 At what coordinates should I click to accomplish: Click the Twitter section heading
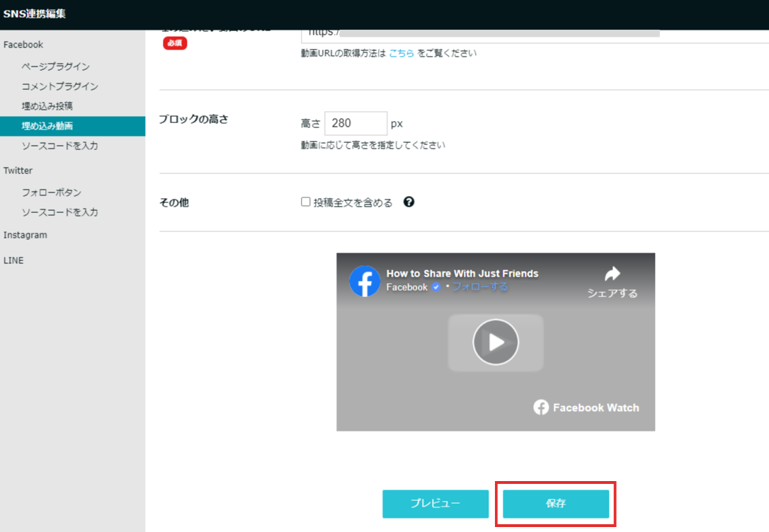coord(18,170)
